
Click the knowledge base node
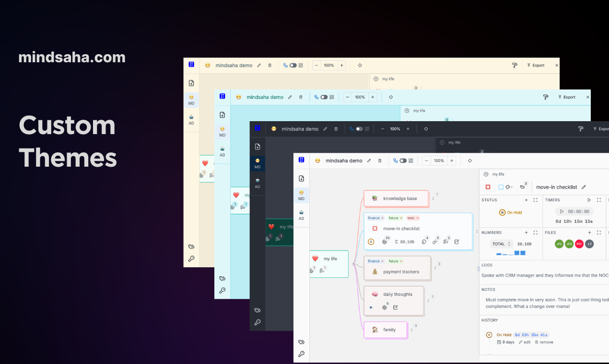396,198
